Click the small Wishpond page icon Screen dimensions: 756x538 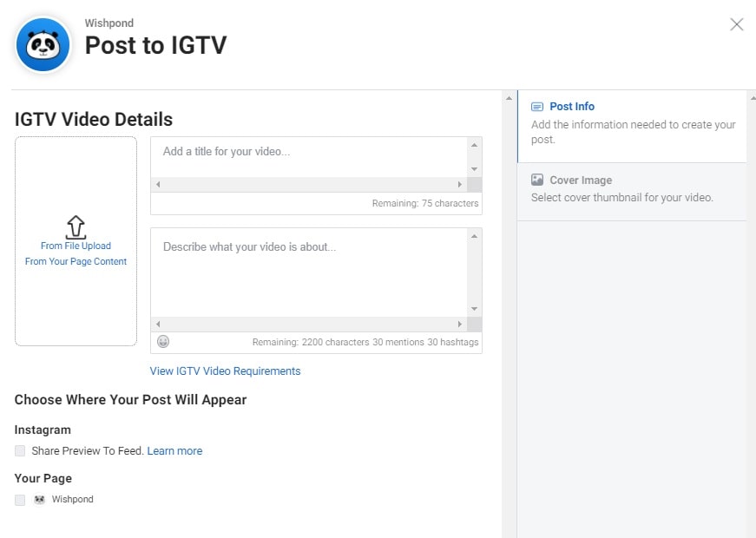[x=40, y=500]
